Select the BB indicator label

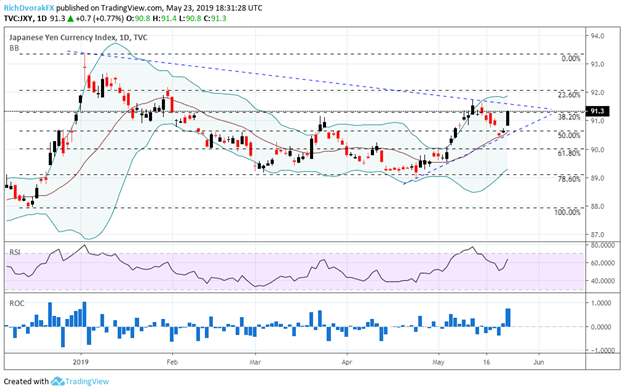(14, 48)
